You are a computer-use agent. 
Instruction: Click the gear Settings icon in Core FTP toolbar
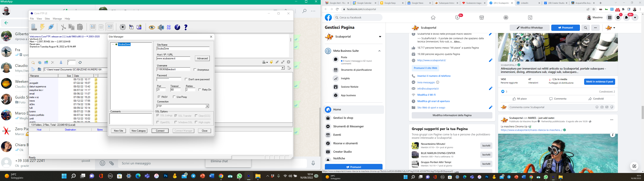point(122,27)
